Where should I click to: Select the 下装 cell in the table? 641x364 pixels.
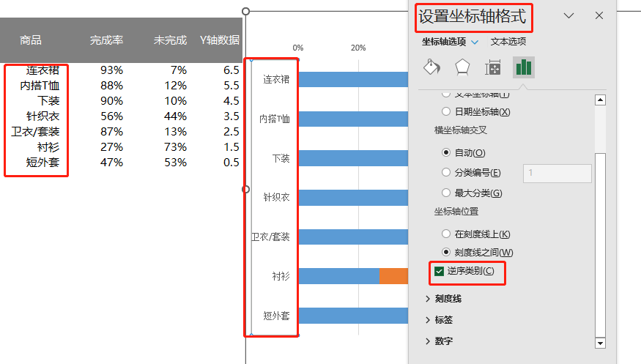[48, 101]
